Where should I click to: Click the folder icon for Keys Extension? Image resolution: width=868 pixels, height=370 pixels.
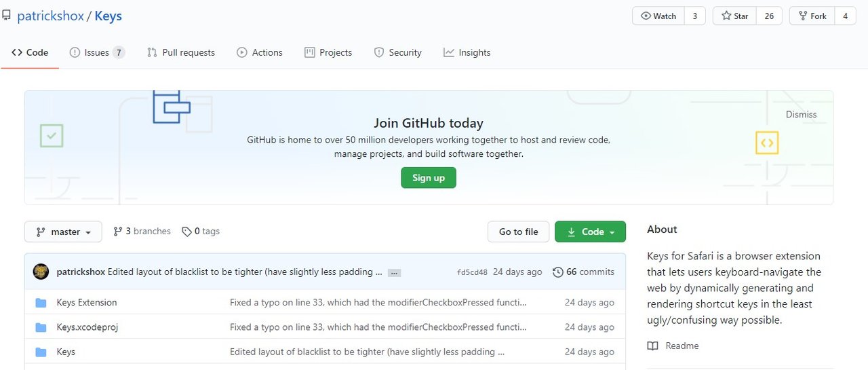point(41,303)
